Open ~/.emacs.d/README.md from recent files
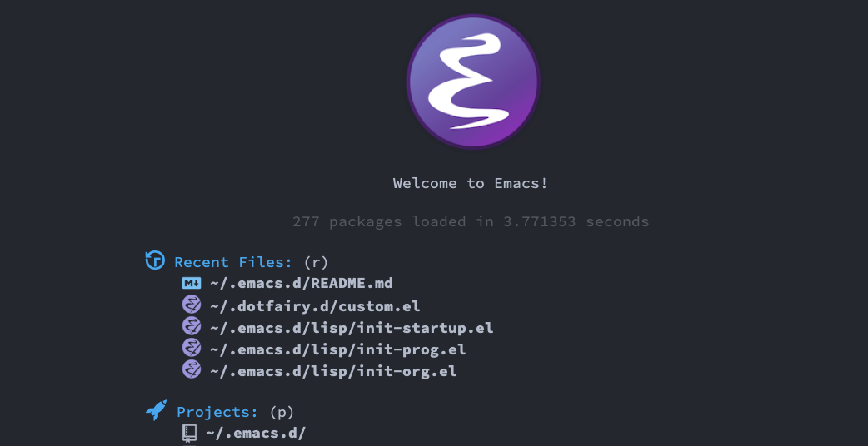Image resolution: width=868 pixels, height=446 pixels. (x=302, y=284)
